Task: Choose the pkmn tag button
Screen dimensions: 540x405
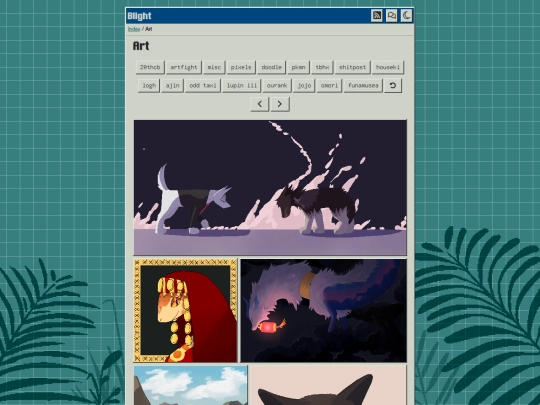Action: click(299, 68)
